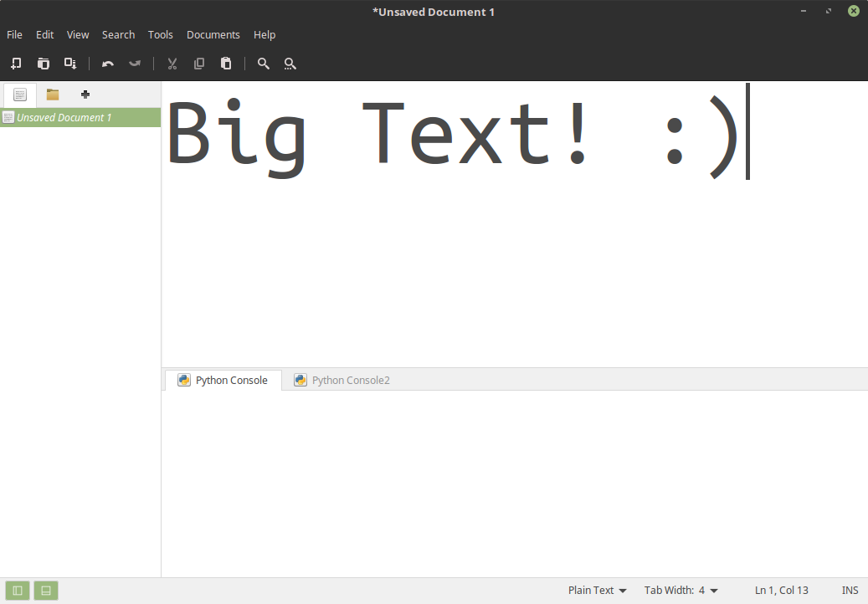Select the Python Console tab
Screen dimensions: 868x604
click(223, 381)
